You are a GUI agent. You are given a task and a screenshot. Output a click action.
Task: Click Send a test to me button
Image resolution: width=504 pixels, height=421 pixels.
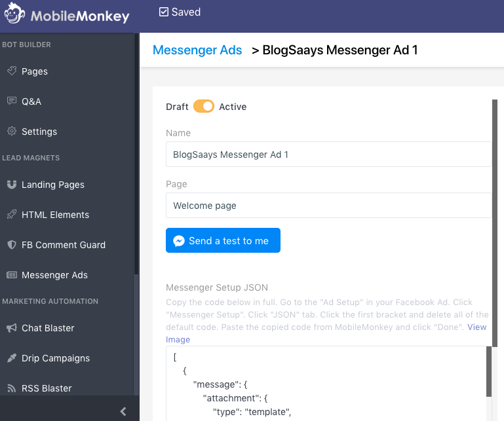pos(223,241)
